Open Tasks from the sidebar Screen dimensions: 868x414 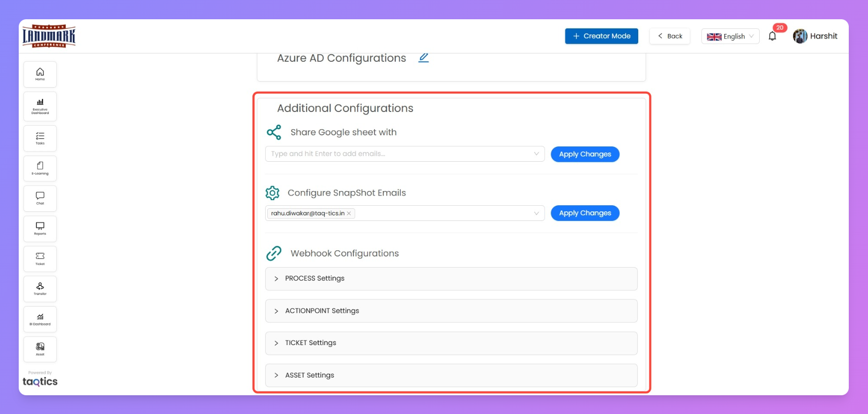point(40,138)
